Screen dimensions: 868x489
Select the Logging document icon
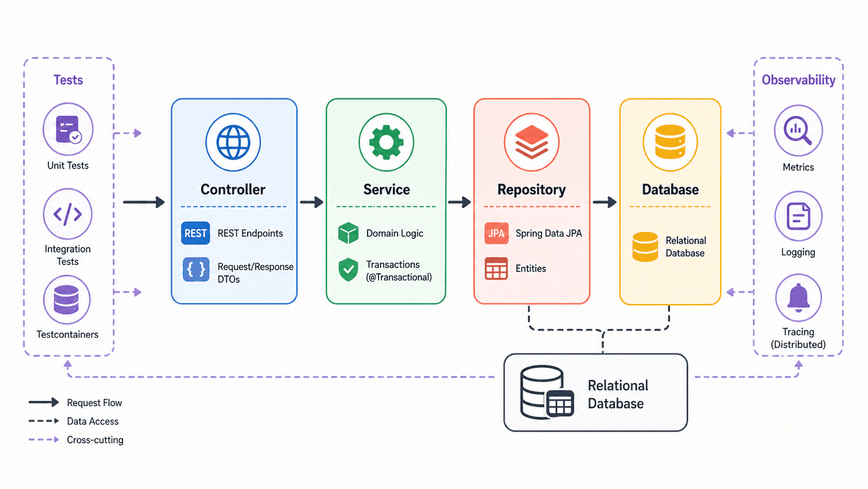click(798, 216)
